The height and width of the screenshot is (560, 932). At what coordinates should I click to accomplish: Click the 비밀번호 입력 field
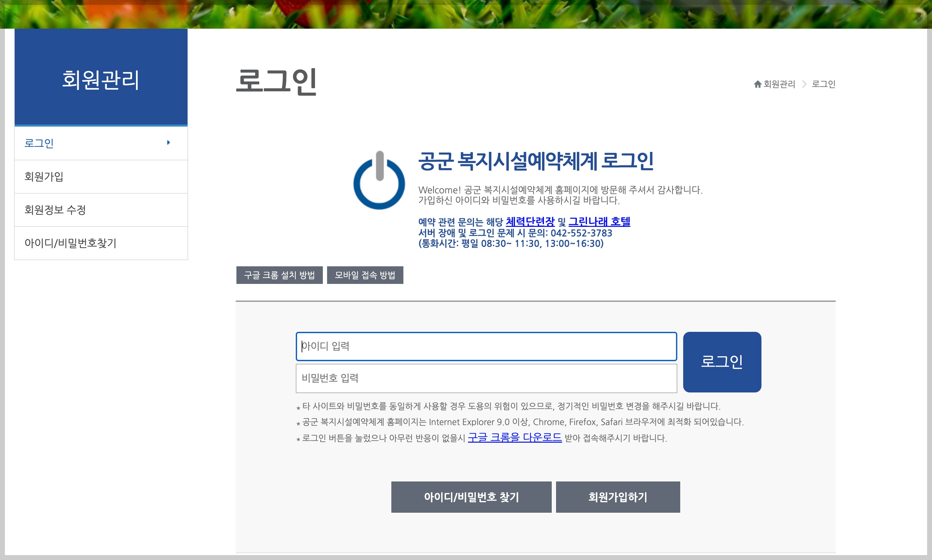coord(486,378)
